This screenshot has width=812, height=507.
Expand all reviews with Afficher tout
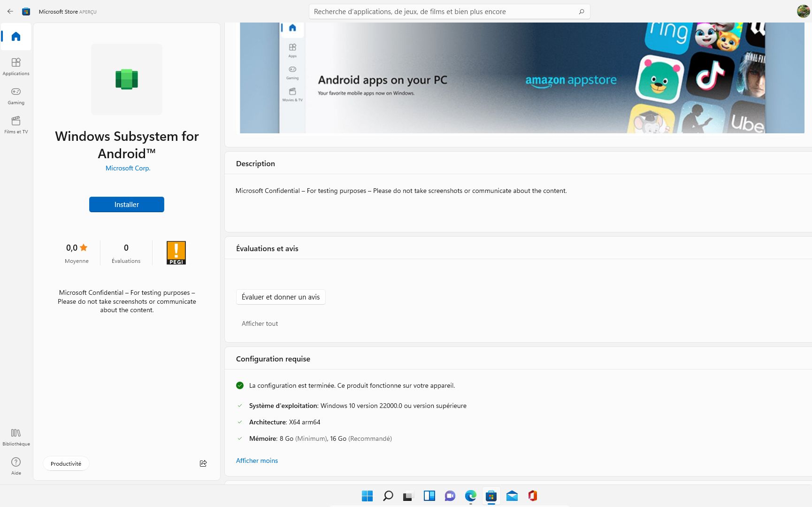point(260,323)
